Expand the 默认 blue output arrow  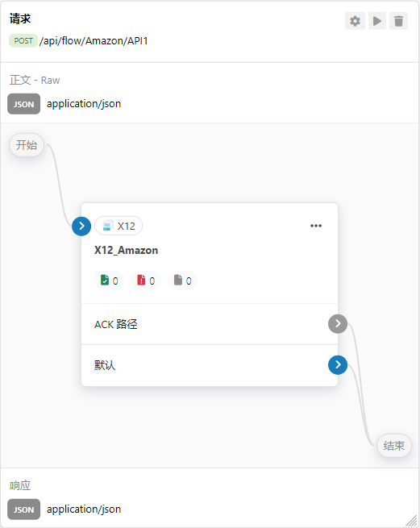pos(338,365)
